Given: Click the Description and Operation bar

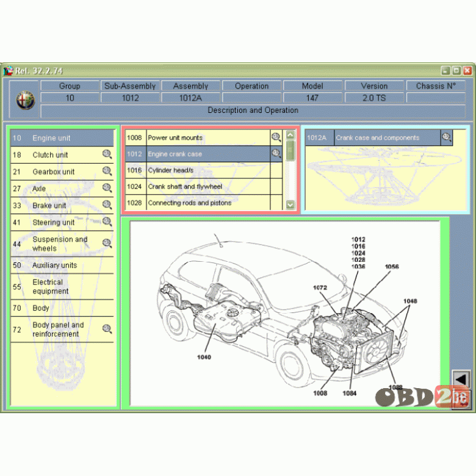Looking at the screenshot, I should [x=253, y=110].
